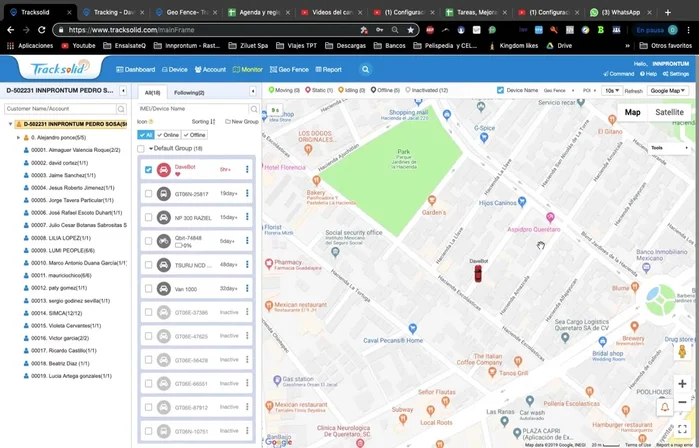Click the DaveBot heart favorite icon
699x448 pixels.
(x=177, y=174)
